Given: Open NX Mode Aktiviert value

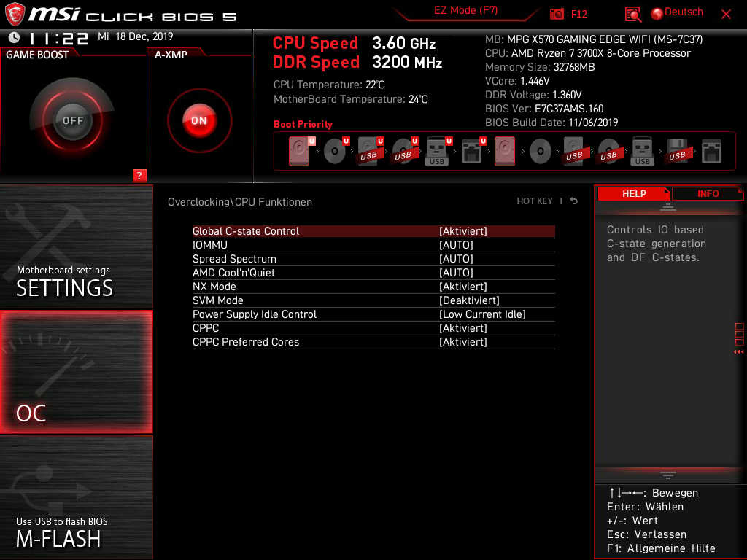Looking at the screenshot, I should pos(463,286).
